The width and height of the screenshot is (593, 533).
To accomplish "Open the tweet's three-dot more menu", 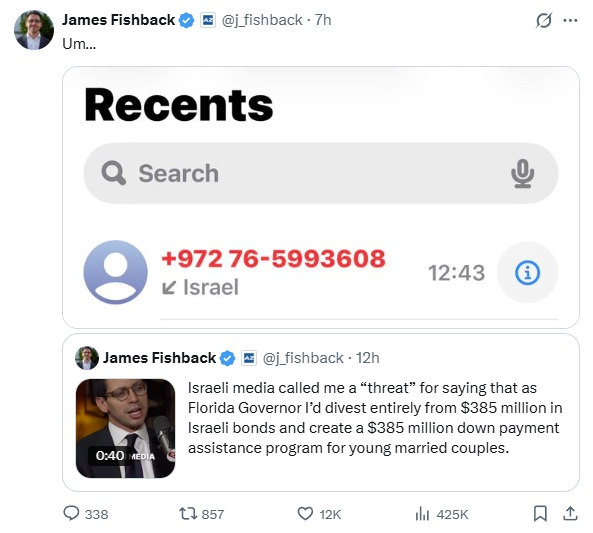I will (570, 20).
